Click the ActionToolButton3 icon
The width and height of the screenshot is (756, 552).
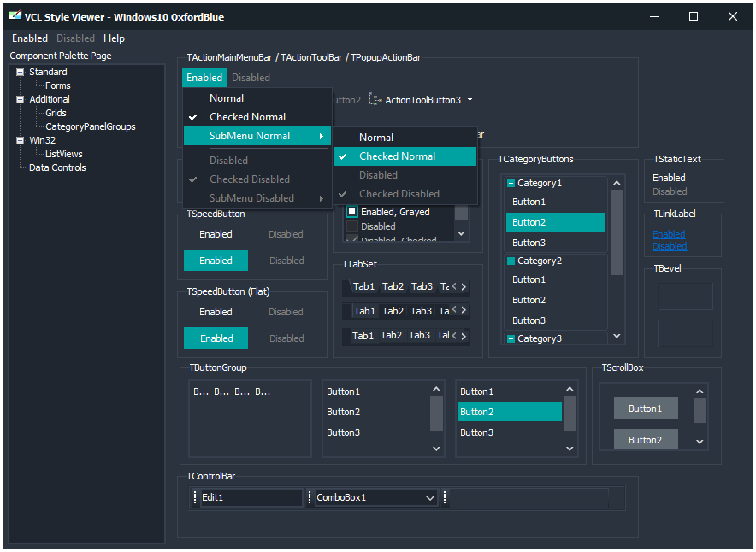point(375,100)
